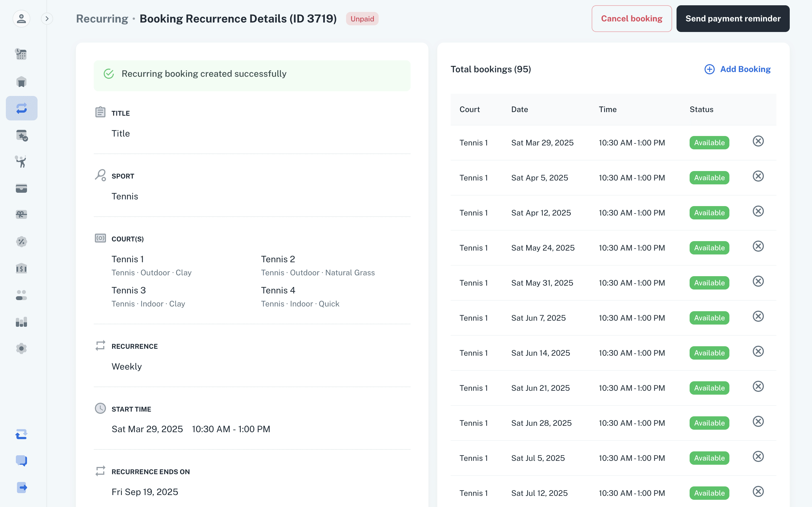Click the Add Booking link
812x507 pixels.
(x=737, y=69)
